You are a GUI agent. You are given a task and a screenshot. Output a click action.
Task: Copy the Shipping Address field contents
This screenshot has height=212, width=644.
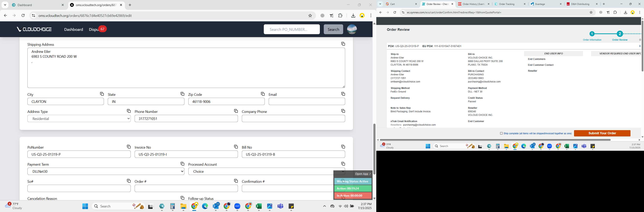[343, 44]
